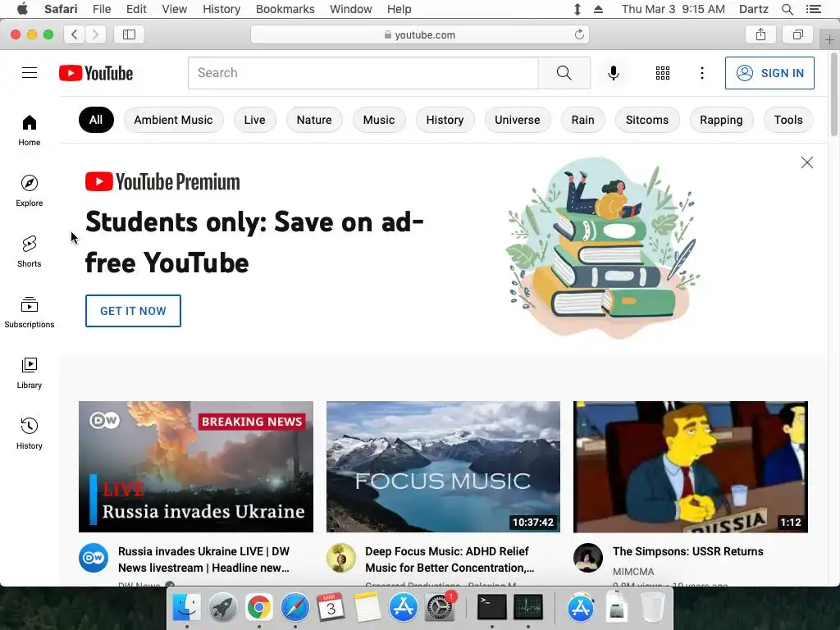Open DW News channel avatar
Screen dimensions: 840x630
[x=94, y=558]
